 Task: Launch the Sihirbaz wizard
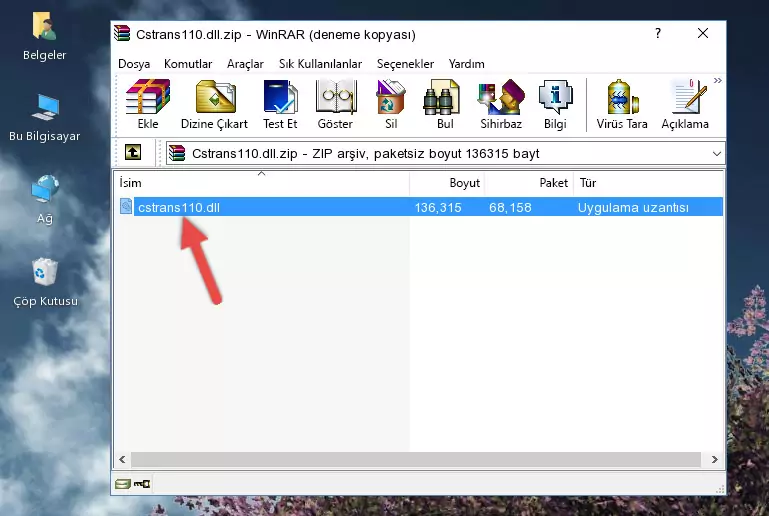click(501, 104)
